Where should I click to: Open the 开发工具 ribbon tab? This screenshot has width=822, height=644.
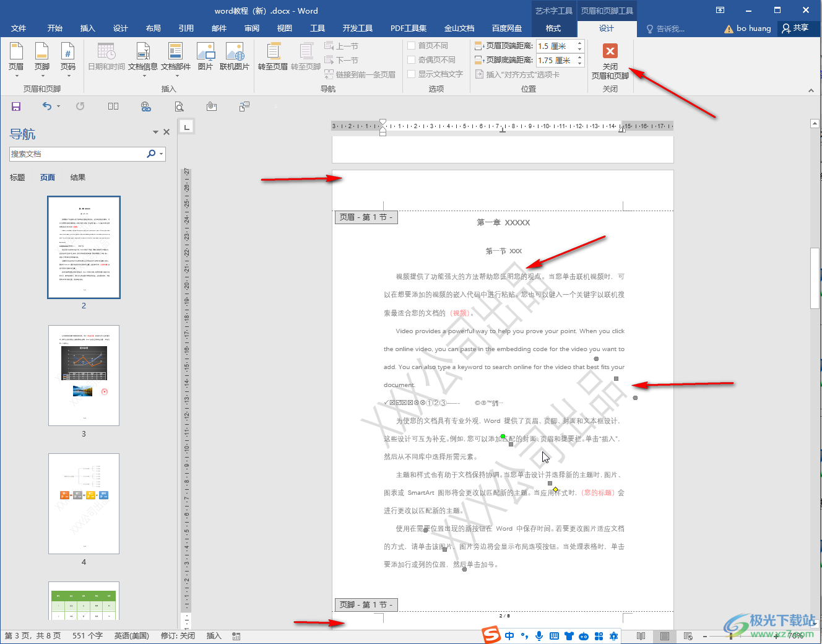(x=358, y=28)
